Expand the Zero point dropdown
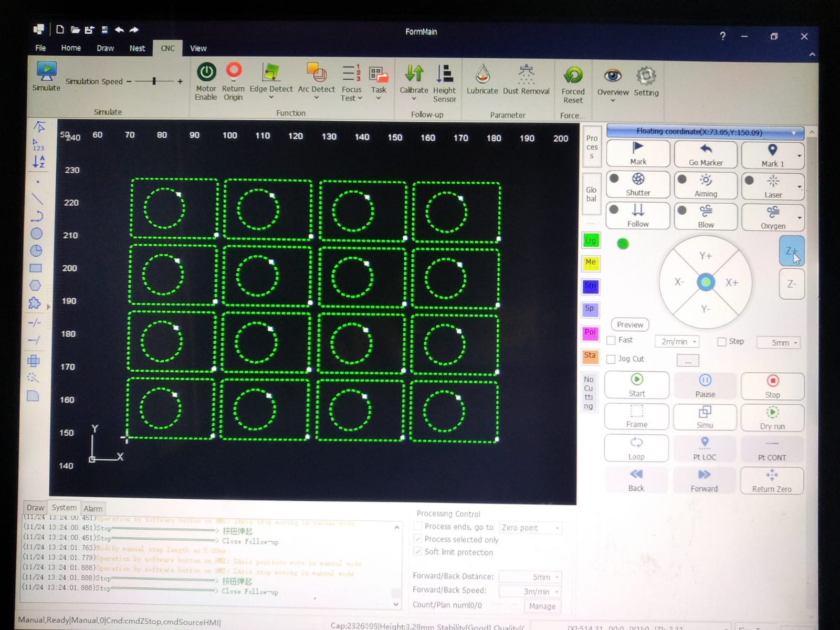Viewport: 840px width, 630px height. coord(556,528)
